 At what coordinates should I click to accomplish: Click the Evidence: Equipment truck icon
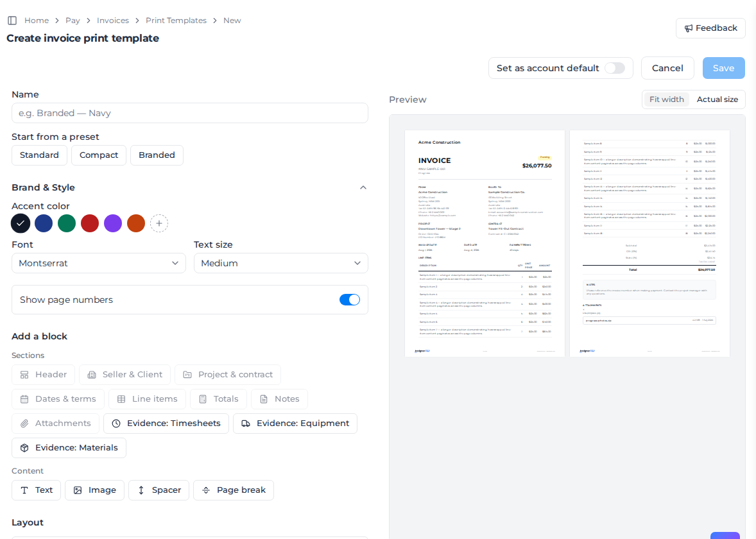246,424
